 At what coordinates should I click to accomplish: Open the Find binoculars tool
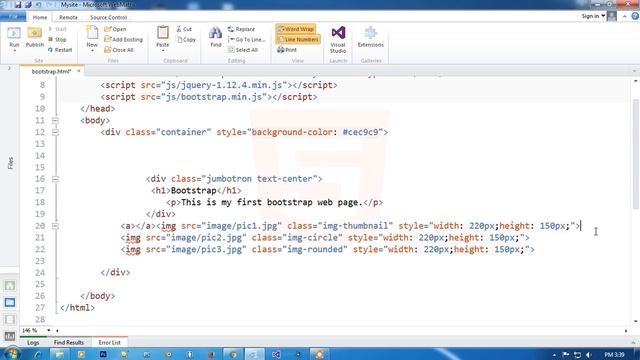[216, 37]
